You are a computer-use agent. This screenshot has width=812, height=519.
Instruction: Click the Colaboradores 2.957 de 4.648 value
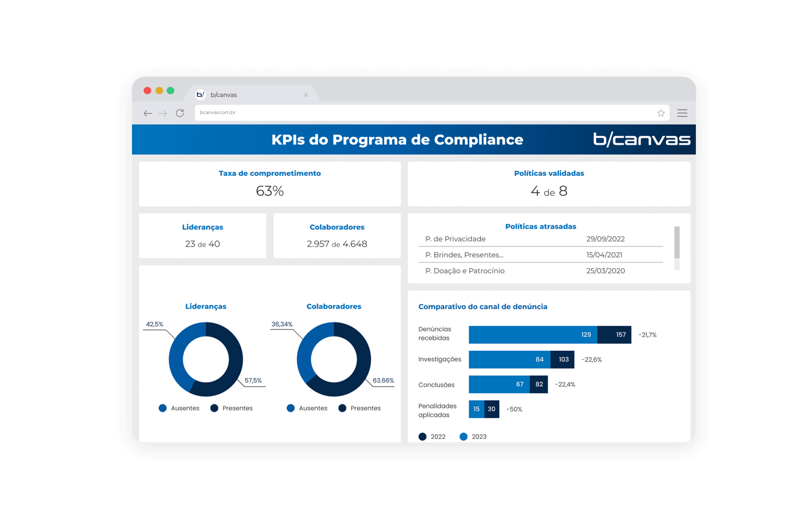337,244
